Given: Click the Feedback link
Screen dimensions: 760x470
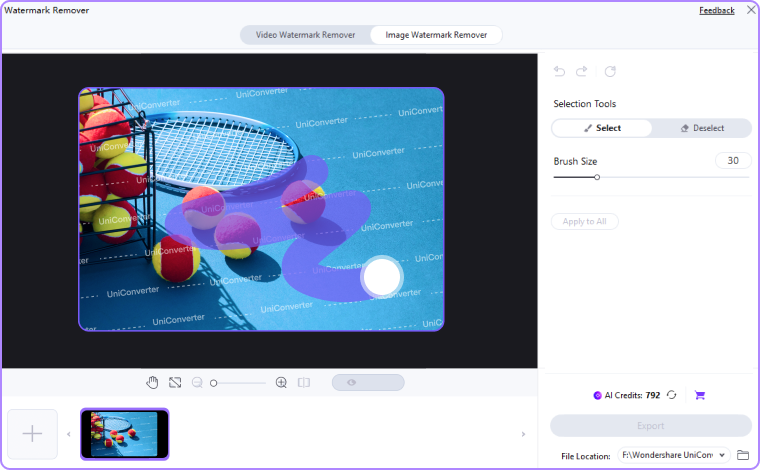Looking at the screenshot, I should click(716, 11).
